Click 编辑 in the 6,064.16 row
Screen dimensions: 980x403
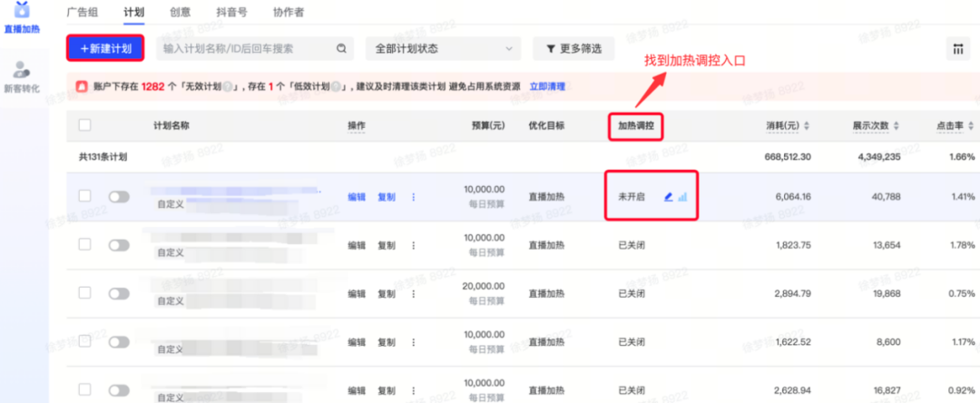[x=357, y=197]
